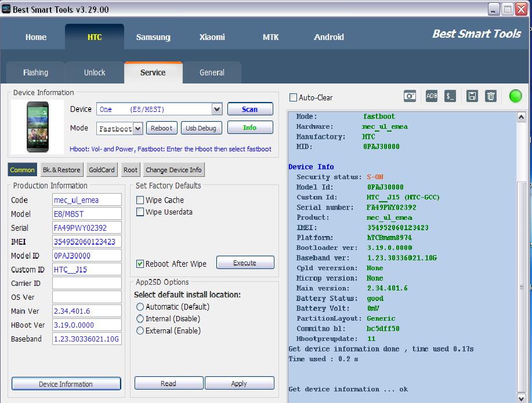Enable the Auto-Clear checkbox

pos(293,97)
